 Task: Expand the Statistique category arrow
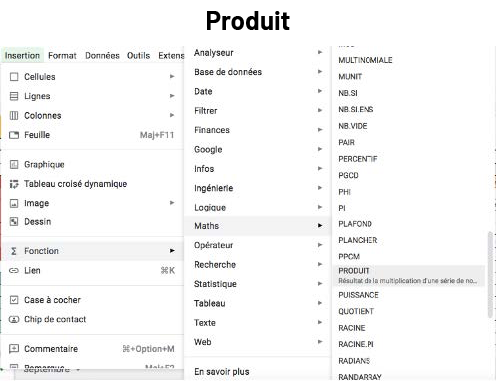(320, 284)
